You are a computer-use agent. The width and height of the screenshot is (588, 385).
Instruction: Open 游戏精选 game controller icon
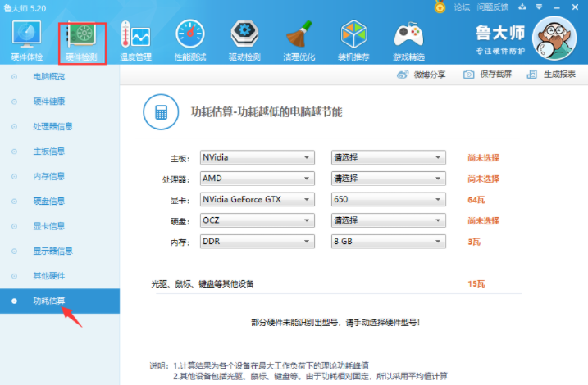[408, 40]
